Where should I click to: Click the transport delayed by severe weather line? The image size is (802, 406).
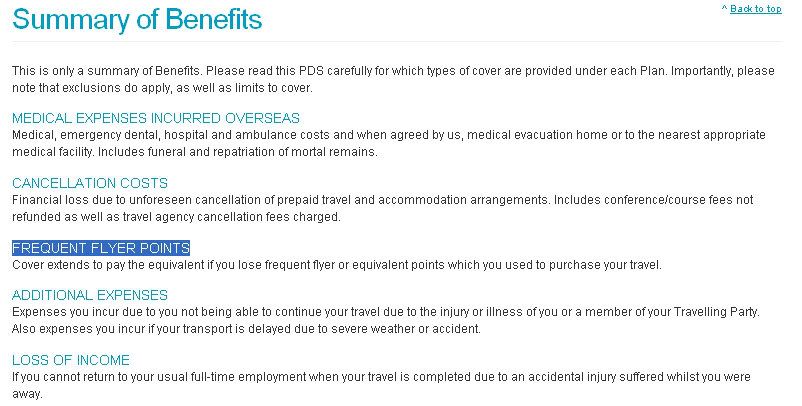click(x=246, y=329)
